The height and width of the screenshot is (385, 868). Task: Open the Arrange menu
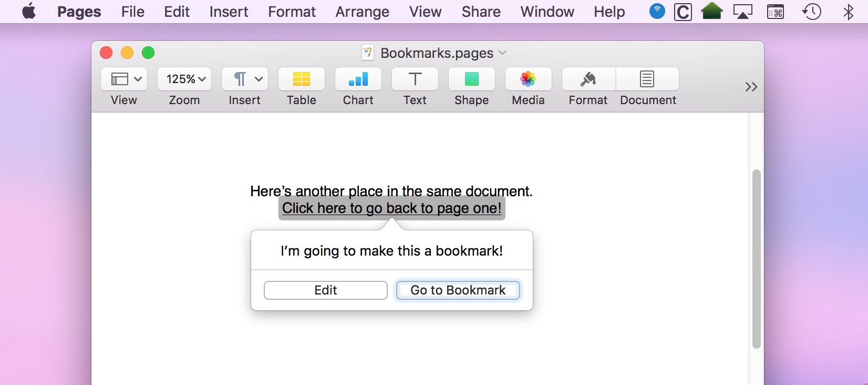coord(363,12)
